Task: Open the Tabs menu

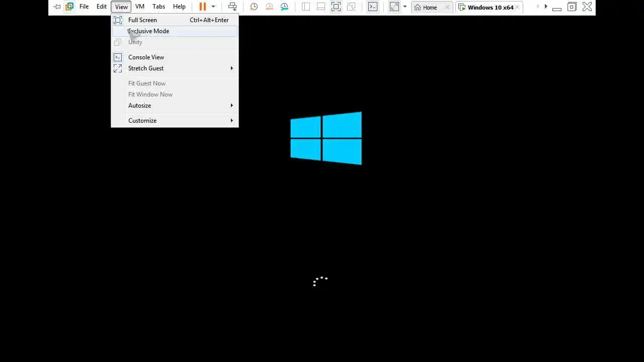Action: pos(158,7)
